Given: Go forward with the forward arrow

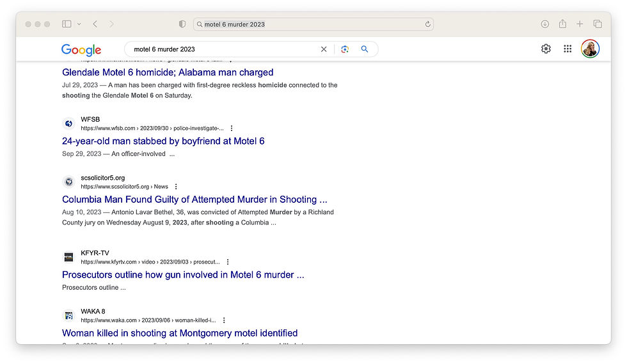Looking at the screenshot, I should click(x=111, y=24).
